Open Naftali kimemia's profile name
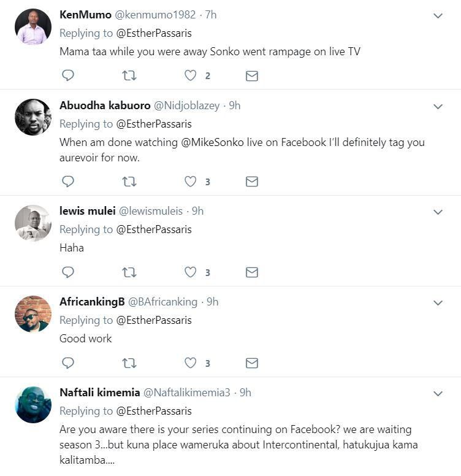The width and height of the screenshot is (461, 476). (99, 393)
